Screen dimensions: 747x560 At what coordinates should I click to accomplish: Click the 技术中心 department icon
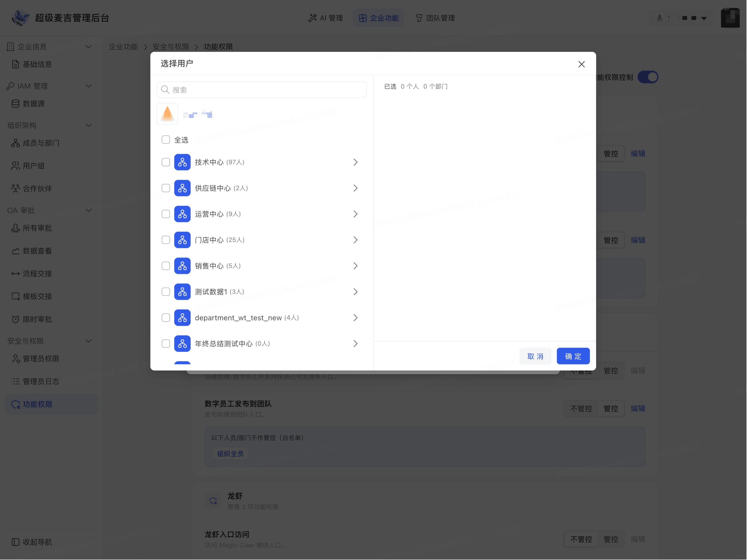point(182,162)
